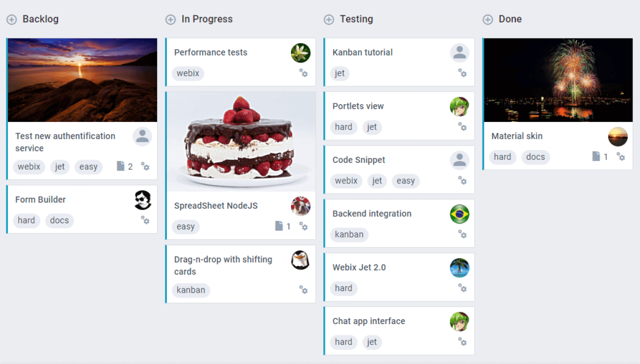Click the jet tag on Test new authentification service
640x364 pixels.
coord(60,167)
